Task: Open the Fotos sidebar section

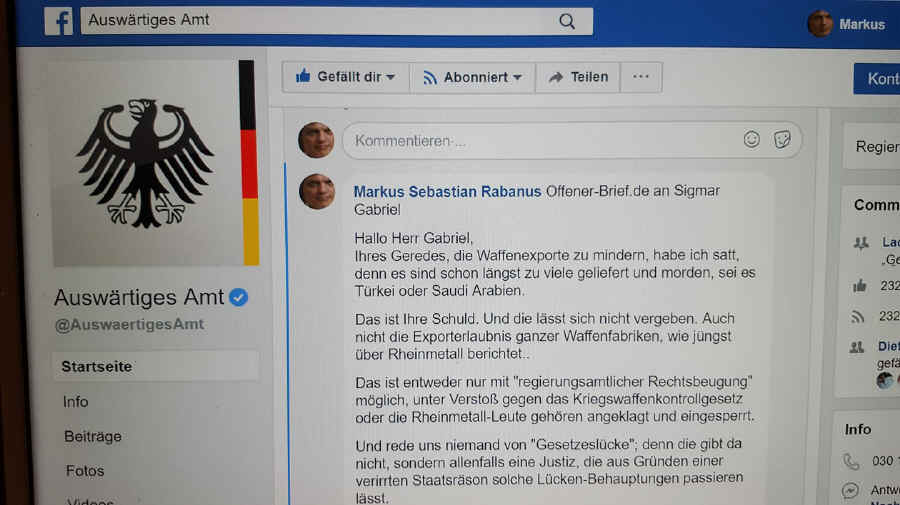Action: click(x=85, y=471)
